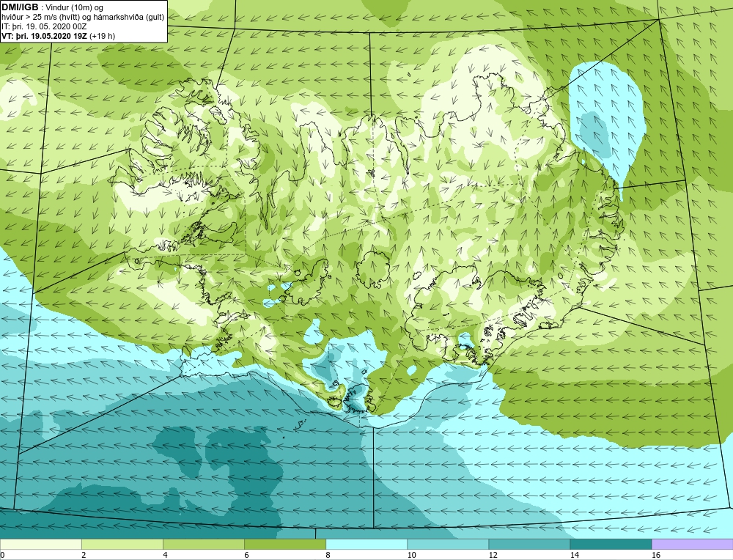Click the light cyan 8–10 m/s legend swatch
The image size is (733, 560).
[x=366, y=544]
